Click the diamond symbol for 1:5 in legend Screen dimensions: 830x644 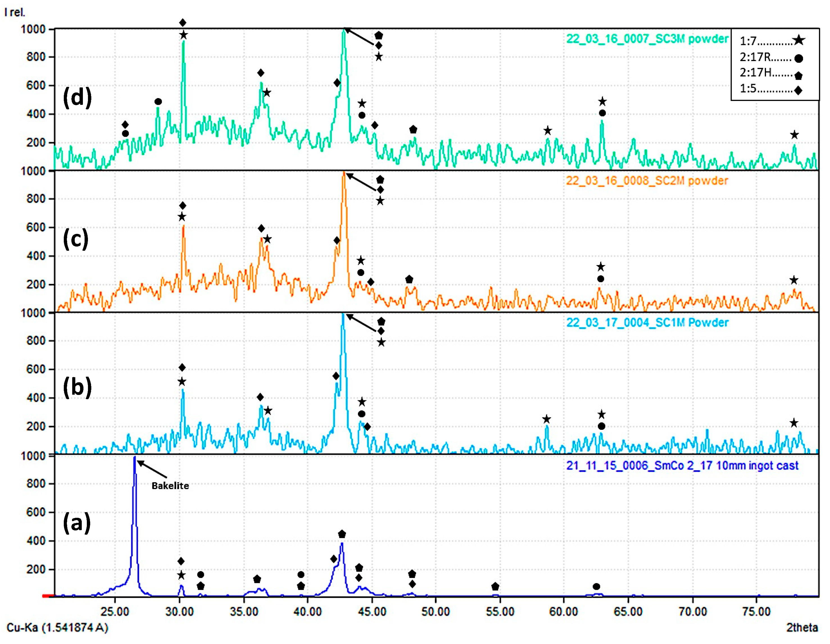pyautogui.click(x=798, y=90)
